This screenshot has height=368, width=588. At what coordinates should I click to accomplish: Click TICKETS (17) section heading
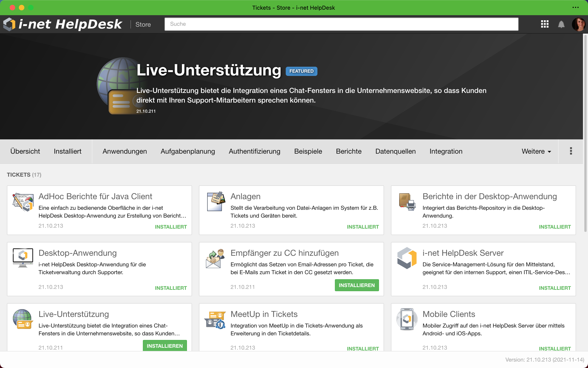(24, 175)
